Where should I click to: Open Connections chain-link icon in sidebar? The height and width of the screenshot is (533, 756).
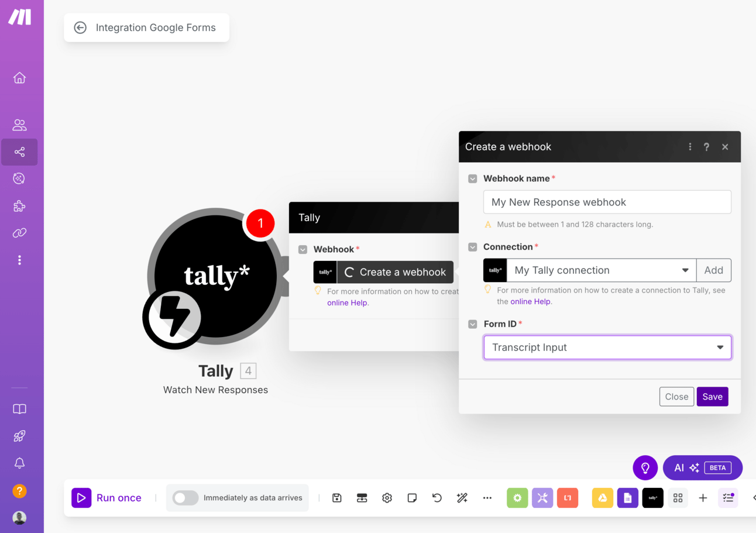(x=19, y=233)
